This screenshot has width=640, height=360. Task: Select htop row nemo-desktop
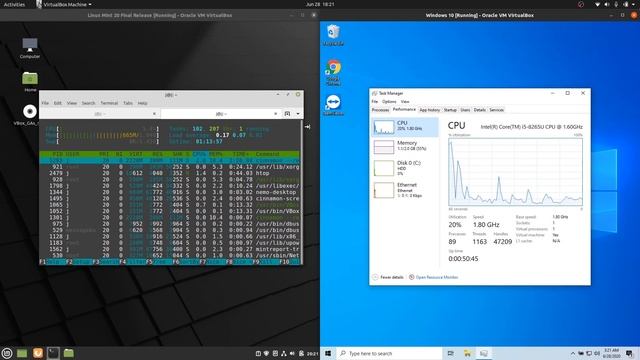pyautogui.click(x=170, y=192)
